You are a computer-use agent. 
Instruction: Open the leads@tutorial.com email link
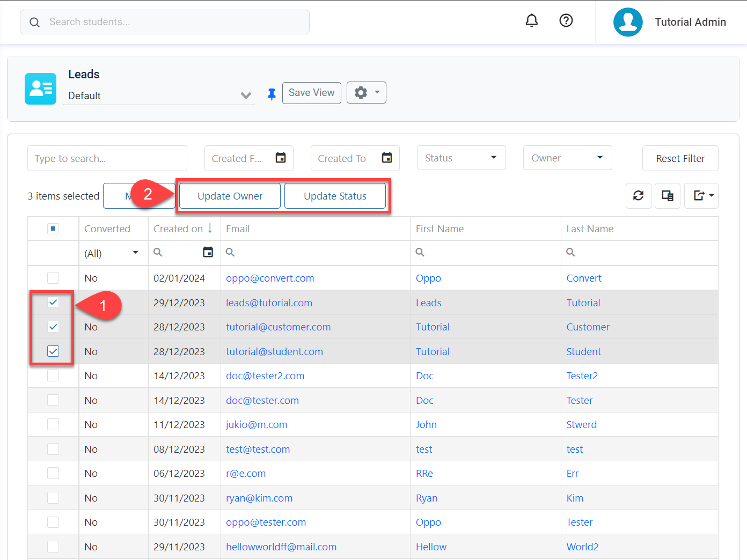click(x=269, y=303)
